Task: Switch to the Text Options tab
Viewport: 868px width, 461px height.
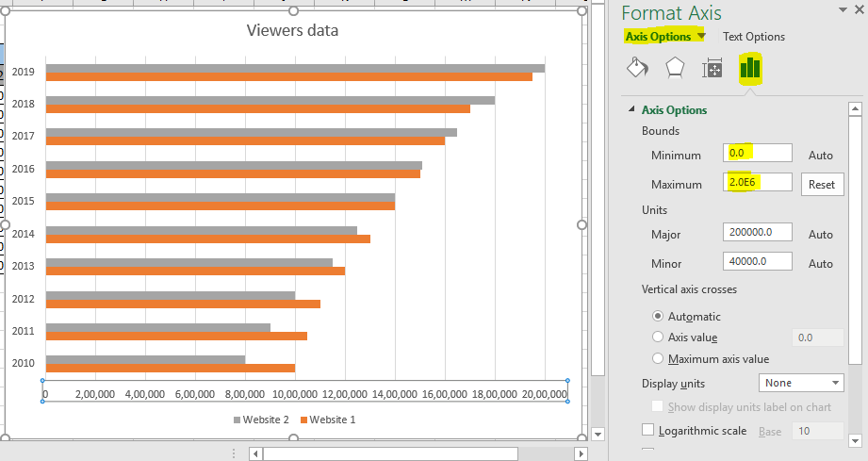Action: (753, 37)
